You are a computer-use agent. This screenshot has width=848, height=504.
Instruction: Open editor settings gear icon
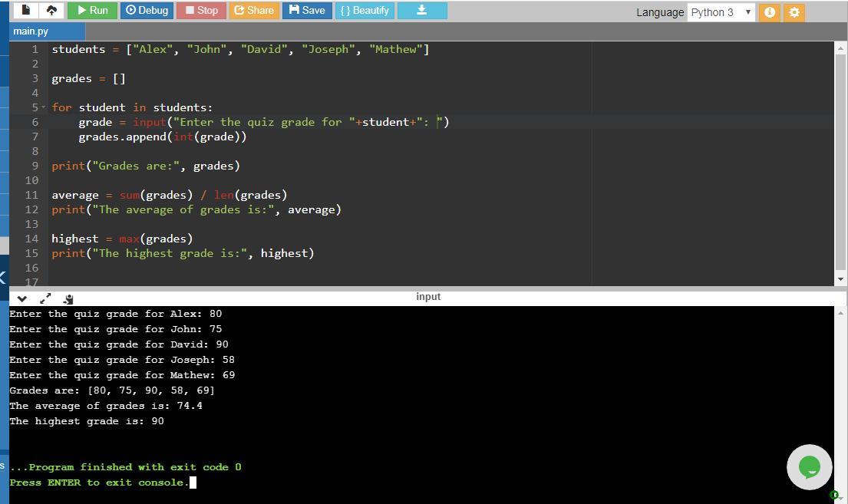coord(794,12)
